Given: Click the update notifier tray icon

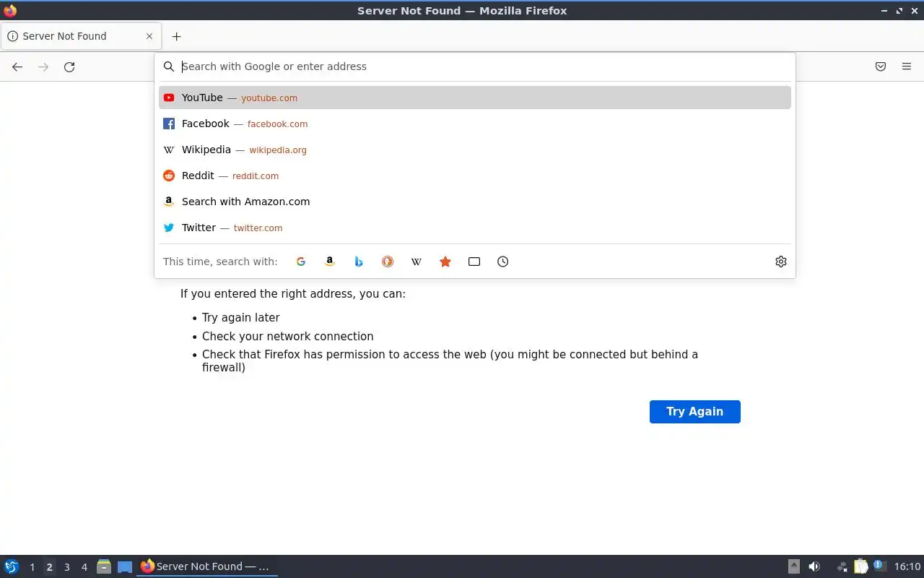Looking at the screenshot, I should [879, 566].
